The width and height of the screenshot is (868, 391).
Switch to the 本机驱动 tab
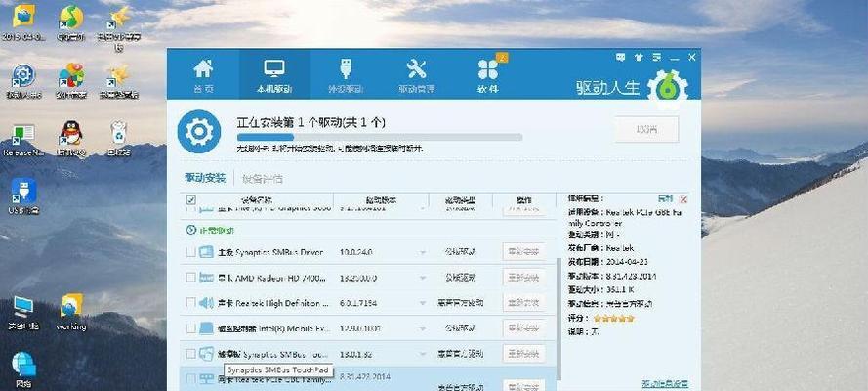click(274, 74)
